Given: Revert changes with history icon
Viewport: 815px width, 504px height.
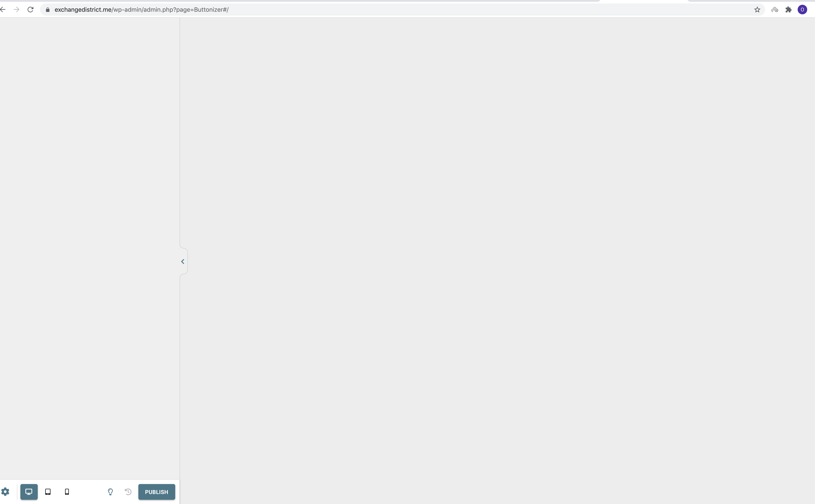Looking at the screenshot, I should click(128, 492).
